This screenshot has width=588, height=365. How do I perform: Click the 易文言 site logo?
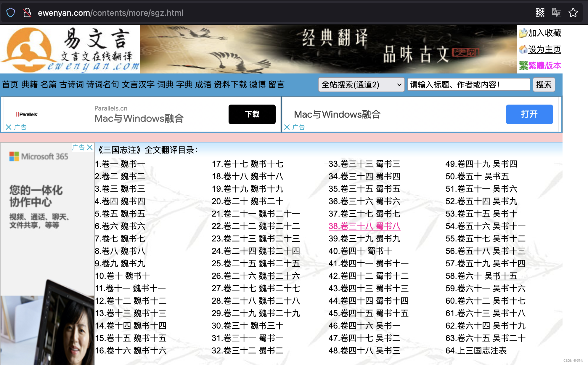click(70, 49)
